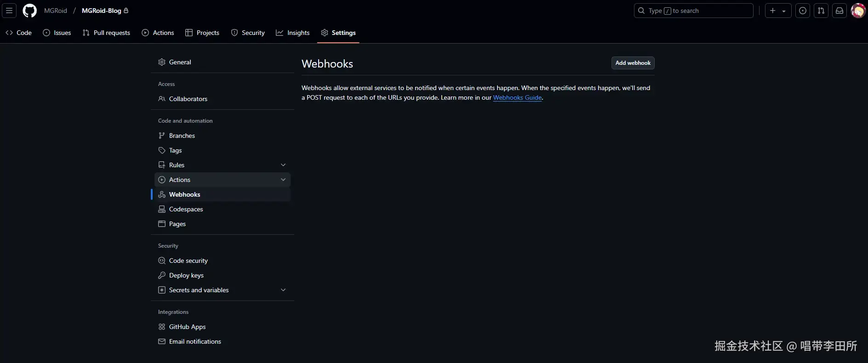Open Rules in the sidebar
Image resolution: width=868 pixels, height=363 pixels.
223,165
